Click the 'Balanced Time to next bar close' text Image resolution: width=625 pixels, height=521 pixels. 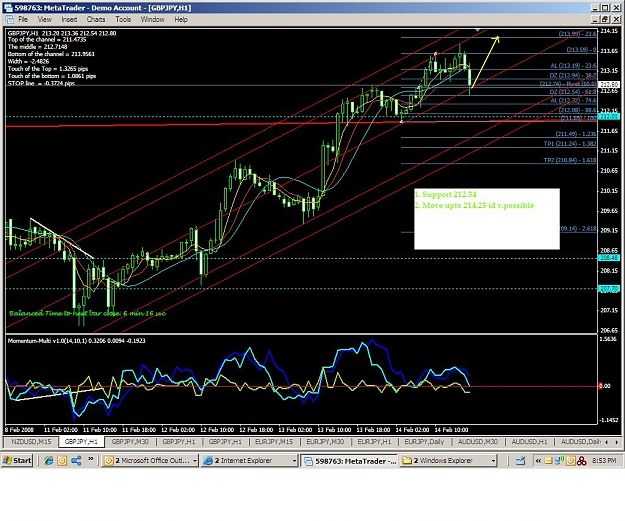[x=87, y=313]
